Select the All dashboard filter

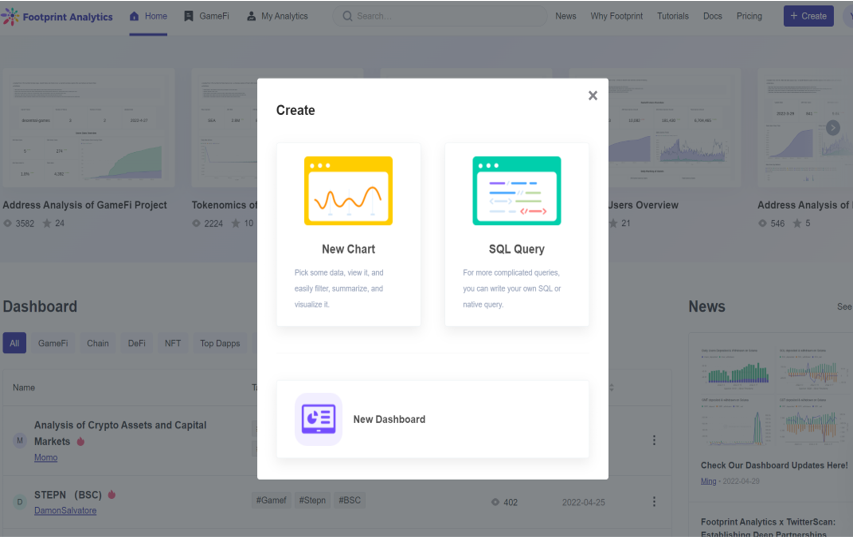pos(14,343)
